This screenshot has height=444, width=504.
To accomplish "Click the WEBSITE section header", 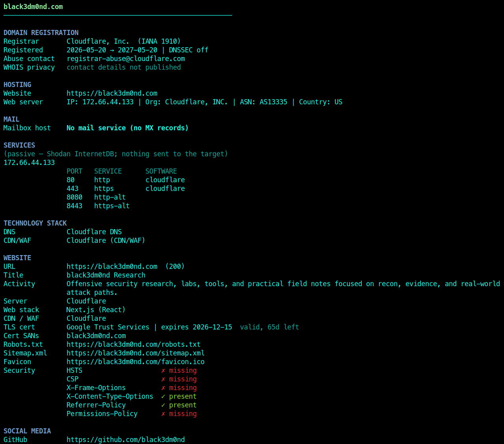I will [17, 258].
